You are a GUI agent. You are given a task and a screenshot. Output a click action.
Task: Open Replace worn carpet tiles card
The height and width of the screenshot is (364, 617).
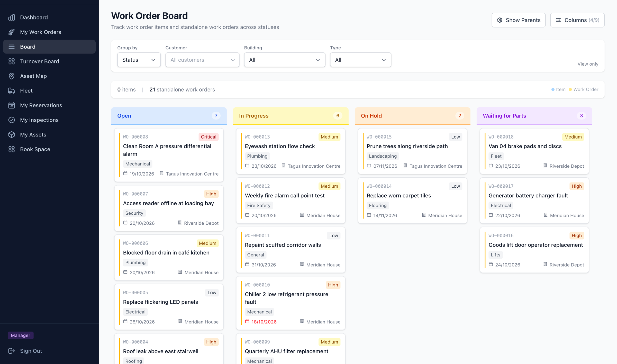[412, 201]
